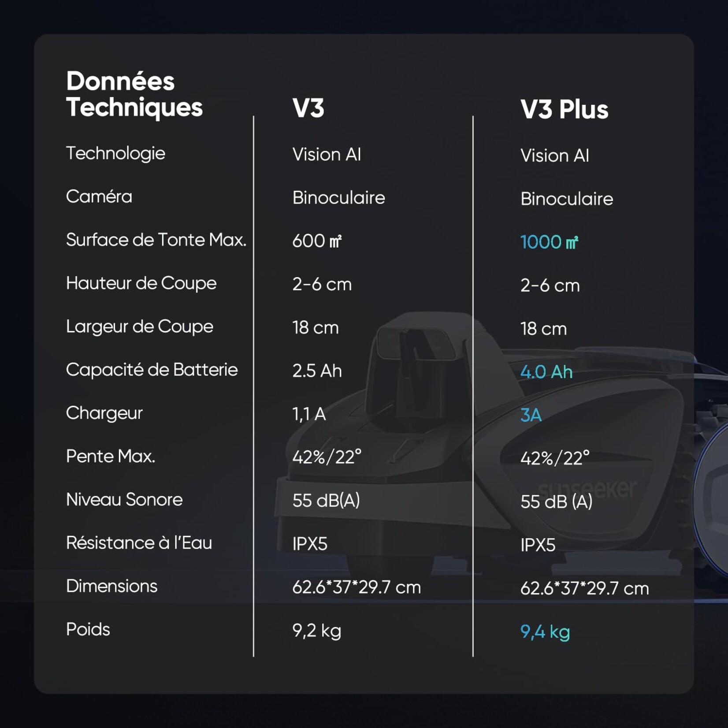Click the "Largeur de Coupe" label

139,327
